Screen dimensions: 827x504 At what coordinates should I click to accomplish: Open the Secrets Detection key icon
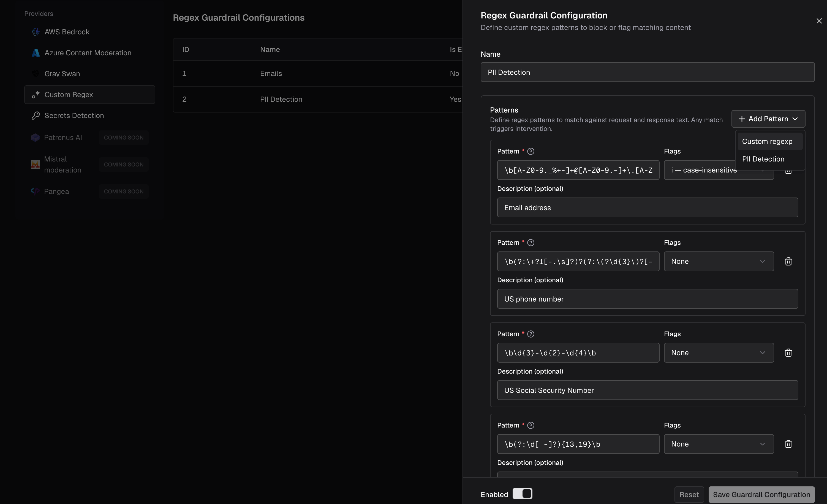(36, 115)
